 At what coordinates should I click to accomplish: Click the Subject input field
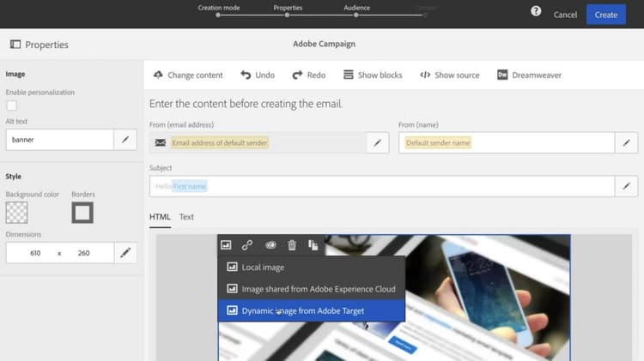pos(382,186)
